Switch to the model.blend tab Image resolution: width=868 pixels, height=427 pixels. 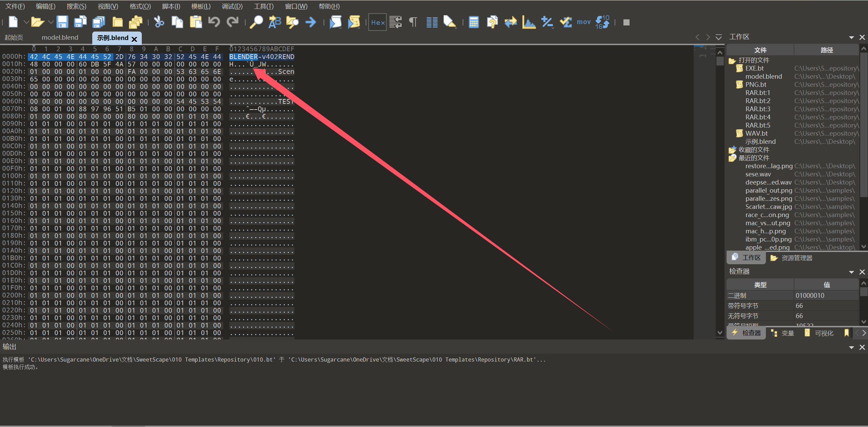coord(60,38)
